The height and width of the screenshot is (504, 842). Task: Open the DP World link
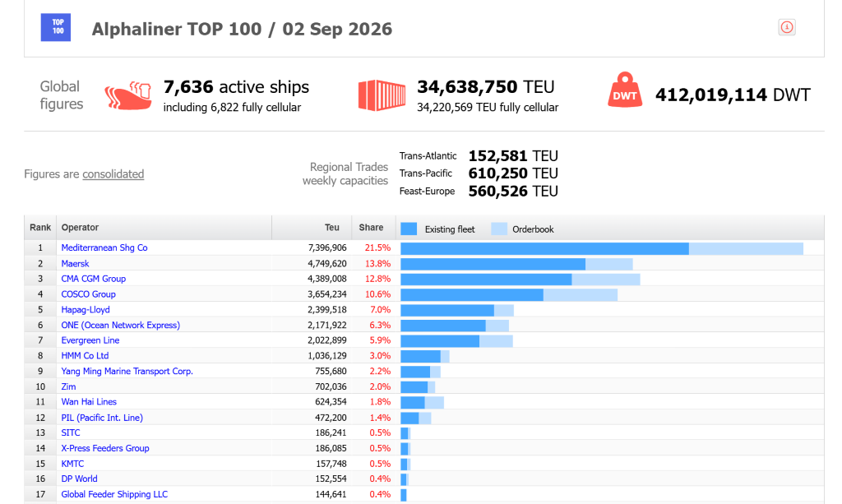pos(79,479)
